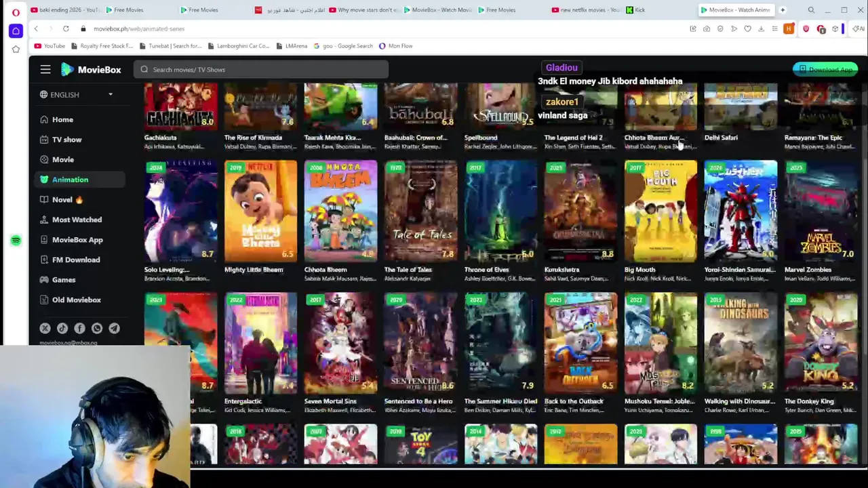Open the hamburger menu beside the MovieBox logo
Viewport: 868px width, 488px height.
(x=45, y=69)
